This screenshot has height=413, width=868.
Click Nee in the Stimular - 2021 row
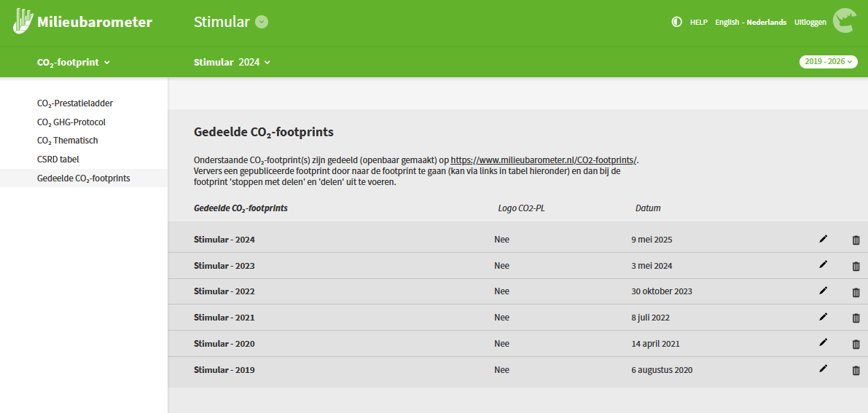tap(501, 318)
